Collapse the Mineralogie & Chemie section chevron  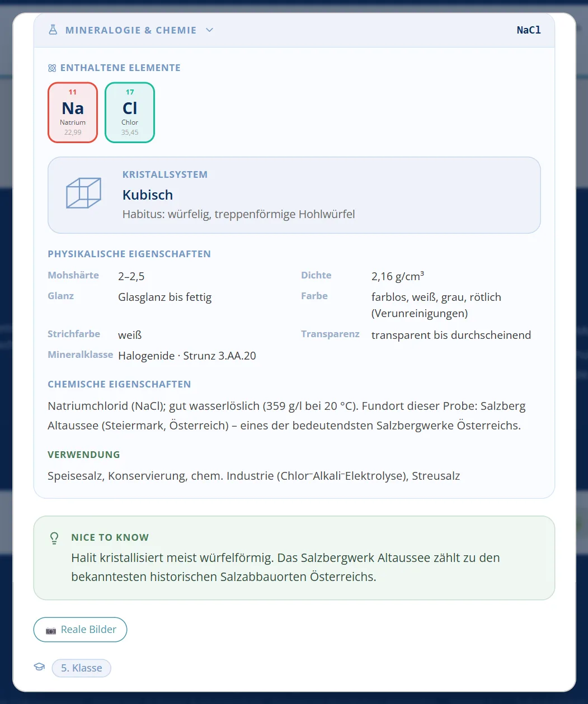pos(209,30)
